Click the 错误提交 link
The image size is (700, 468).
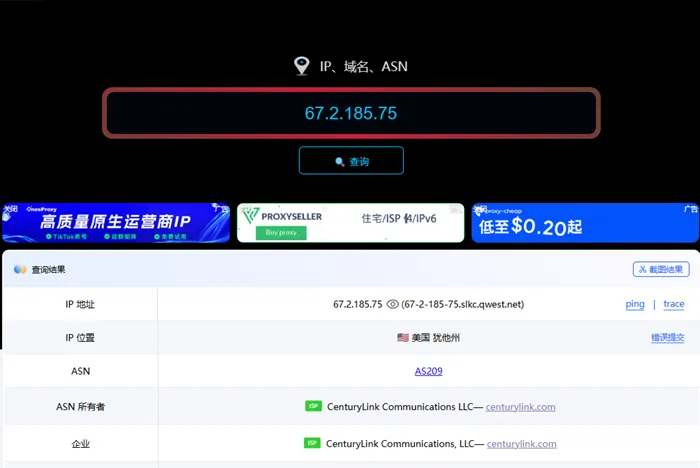[667, 338]
